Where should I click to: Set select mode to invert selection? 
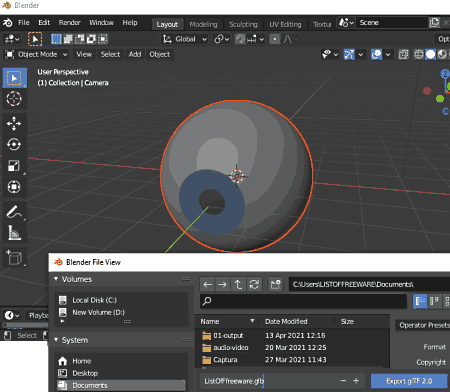tap(91, 39)
